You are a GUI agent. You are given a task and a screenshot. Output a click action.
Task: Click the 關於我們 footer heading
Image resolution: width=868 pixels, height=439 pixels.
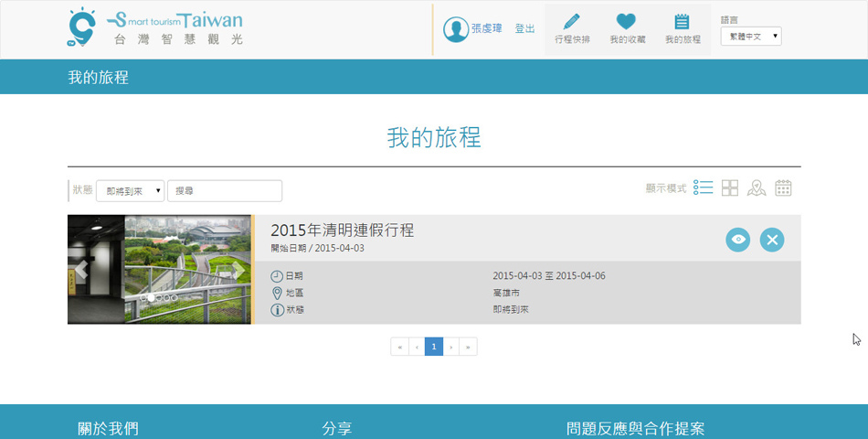[x=108, y=428]
